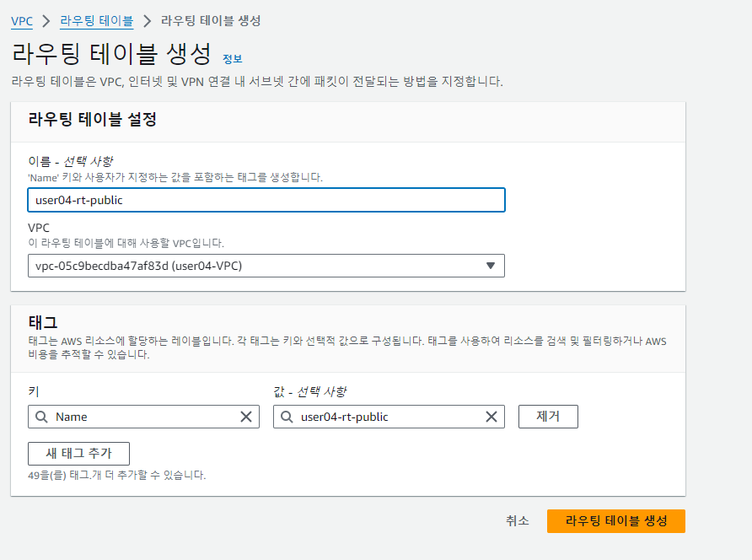Go to 라우팅 테이블 breadcrumb link
752x560 pixels.
click(96, 20)
